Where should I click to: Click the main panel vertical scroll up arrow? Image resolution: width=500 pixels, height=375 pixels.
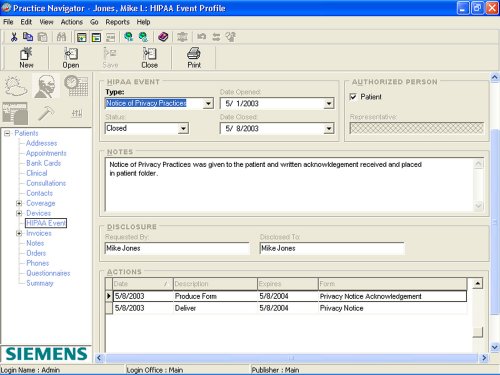(495, 77)
